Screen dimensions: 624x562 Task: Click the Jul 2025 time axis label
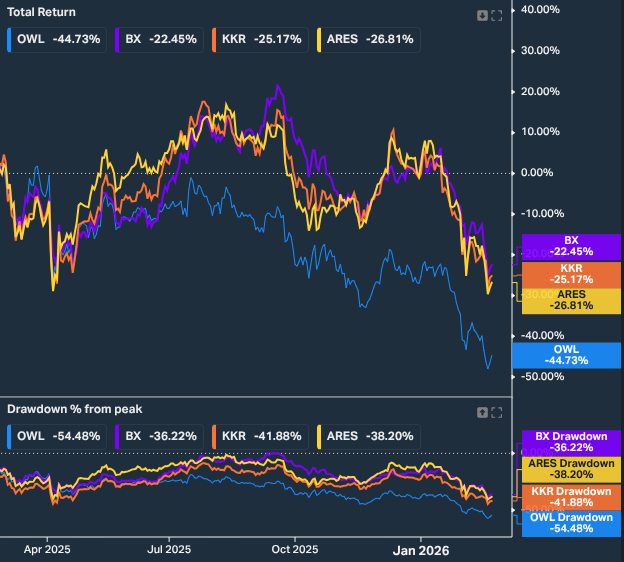(x=168, y=550)
